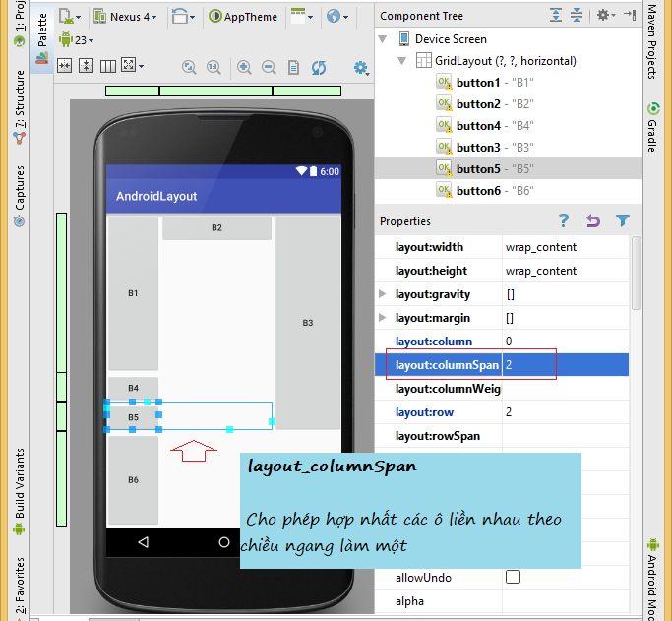The height and width of the screenshot is (621, 672).
Task: Expand all in Component Tree
Action: (x=556, y=15)
